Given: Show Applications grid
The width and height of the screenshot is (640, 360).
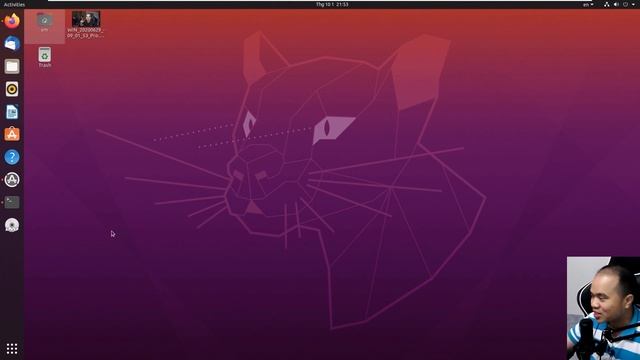Looking at the screenshot, I should click(x=12, y=348).
